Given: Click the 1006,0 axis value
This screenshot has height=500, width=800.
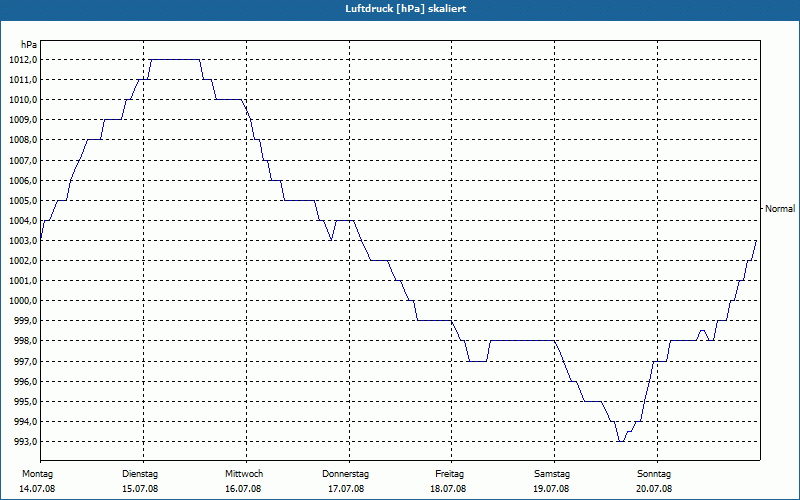Looking at the screenshot, I should [23, 181].
